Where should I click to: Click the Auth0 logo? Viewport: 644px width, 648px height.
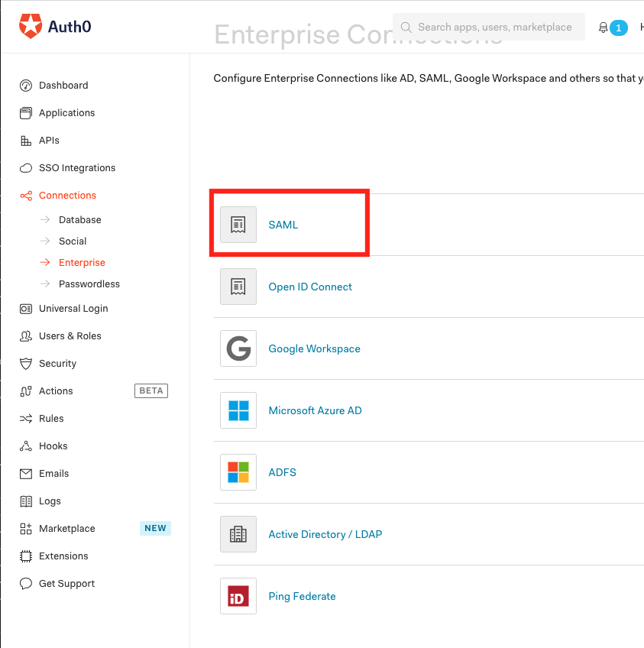(x=55, y=27)
